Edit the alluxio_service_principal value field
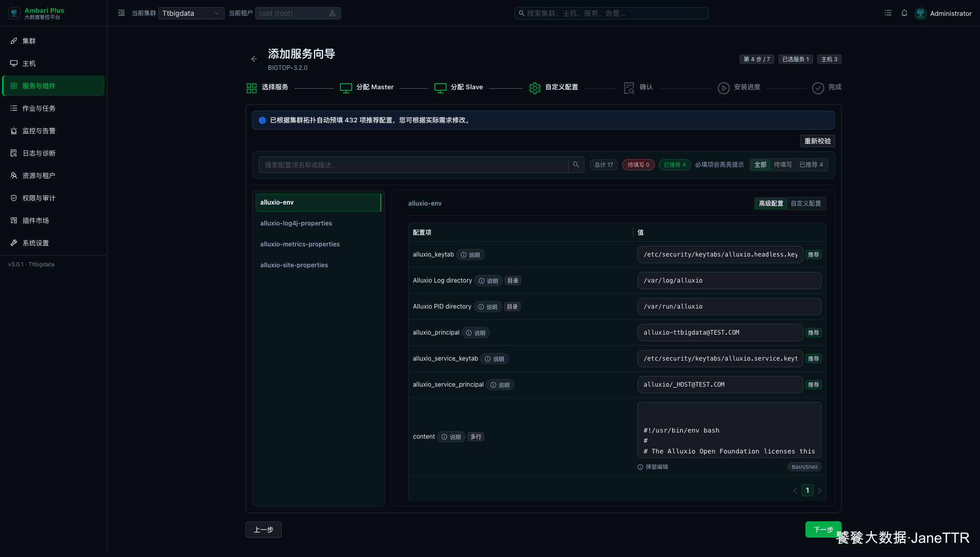Screen dimensions: 980x557 (x=720, y=385)
